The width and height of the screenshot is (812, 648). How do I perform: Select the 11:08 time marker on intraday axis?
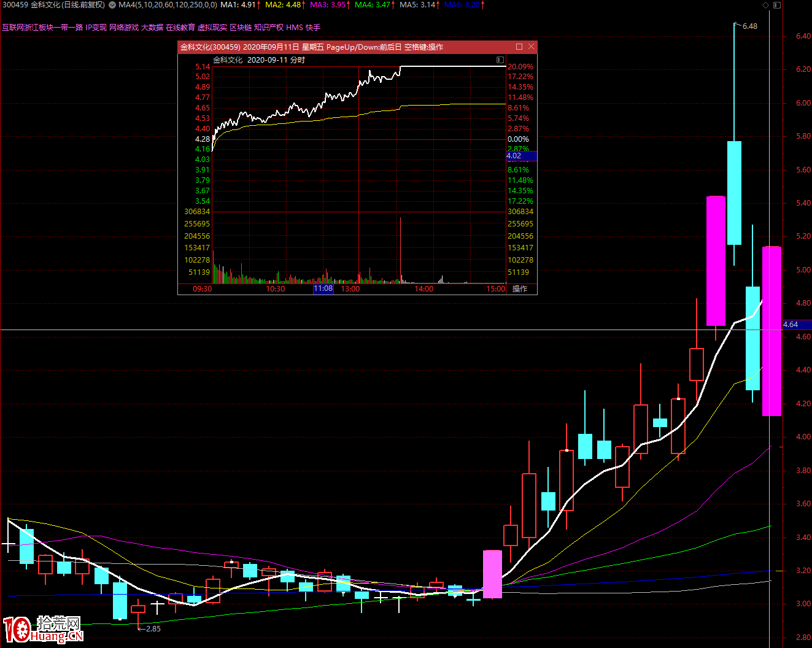pos(323,289)
